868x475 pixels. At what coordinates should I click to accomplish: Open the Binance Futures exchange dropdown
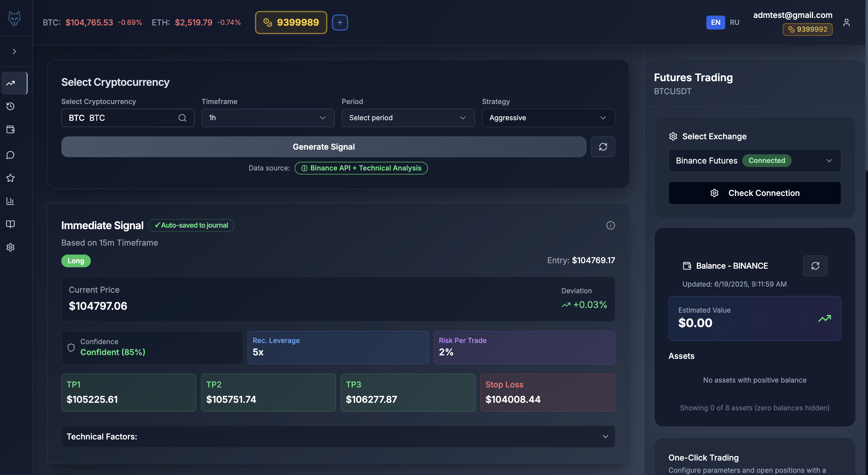click(x=754, y=161)
